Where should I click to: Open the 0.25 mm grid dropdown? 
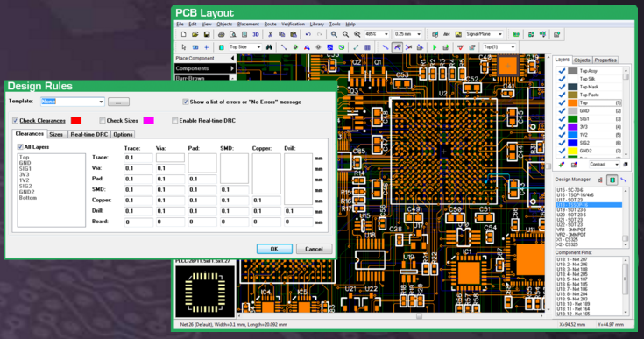(x=419, y=34)
